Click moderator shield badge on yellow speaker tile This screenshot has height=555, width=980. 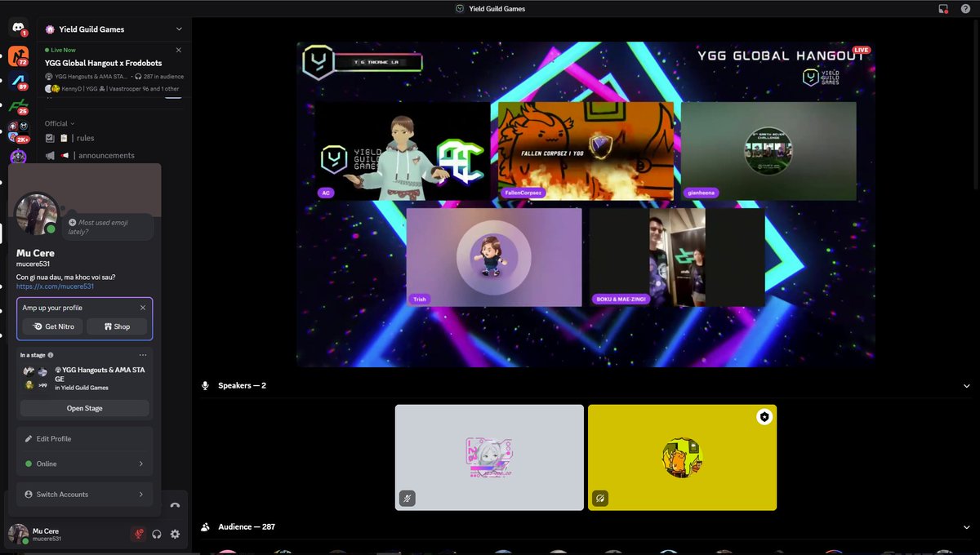point(764,416)
